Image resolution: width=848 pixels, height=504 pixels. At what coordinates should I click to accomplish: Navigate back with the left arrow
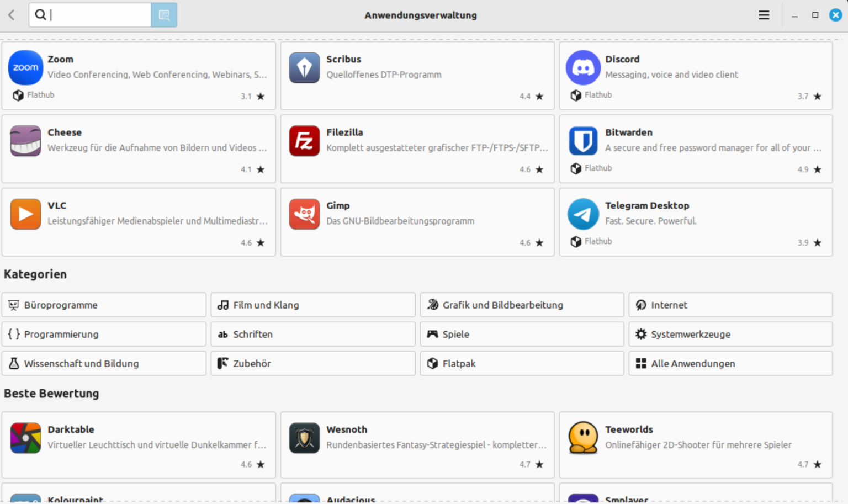click(x=11, y=15)
